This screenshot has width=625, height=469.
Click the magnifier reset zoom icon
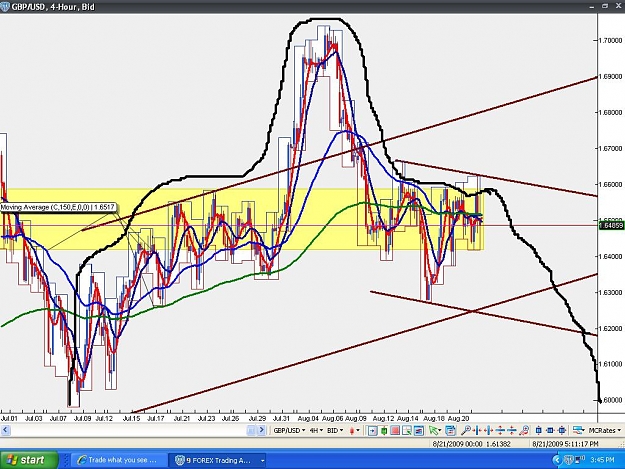(525, 430)
